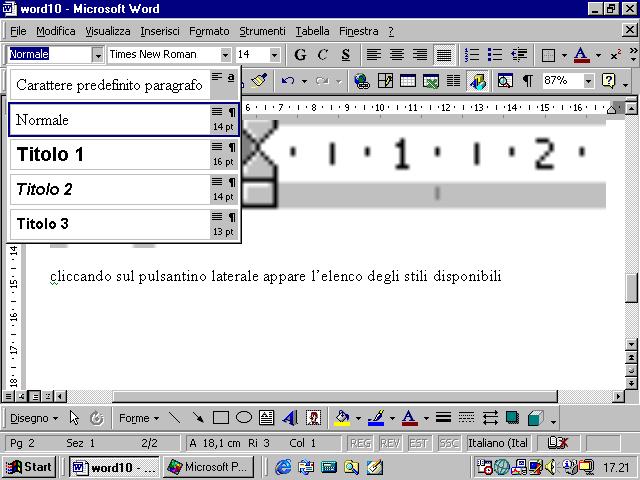Select the Arrow drawing tool
This screenshot has height=480, width=640.
coord(198,418)
